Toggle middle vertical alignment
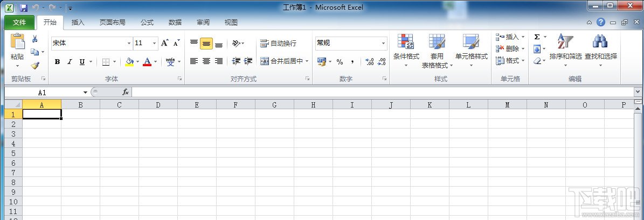The height and width of the screenshot is (220, 644). point(206,43)
